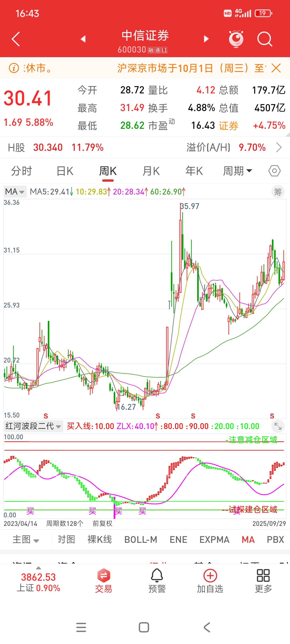Screen dimensions: 290x644
Task: Choose BOLL-M indicator
Action: pyautogui.click(x=141, y=539)
